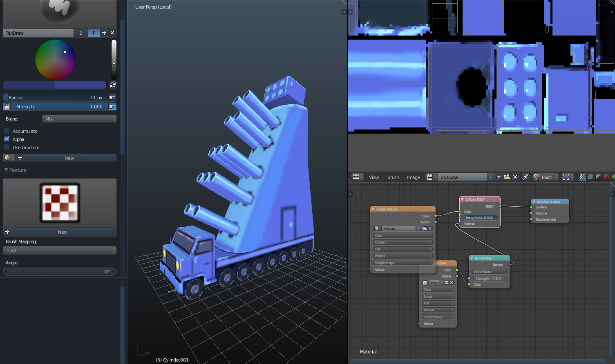This screenshot has height=364, width=615.
Task: Open the Blend mode Mix dropdown
Action: point(79,119)
